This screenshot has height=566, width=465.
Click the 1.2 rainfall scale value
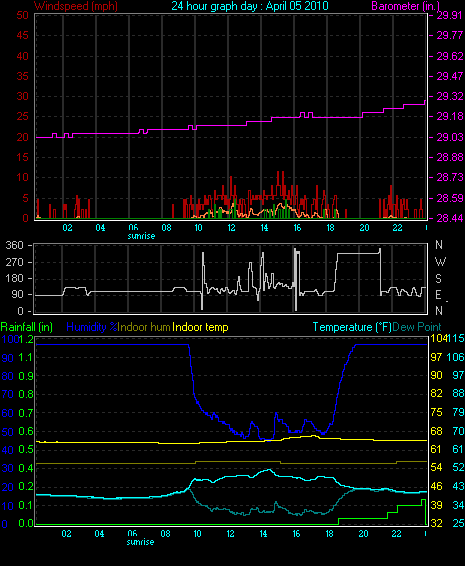[x=26, y=339]
